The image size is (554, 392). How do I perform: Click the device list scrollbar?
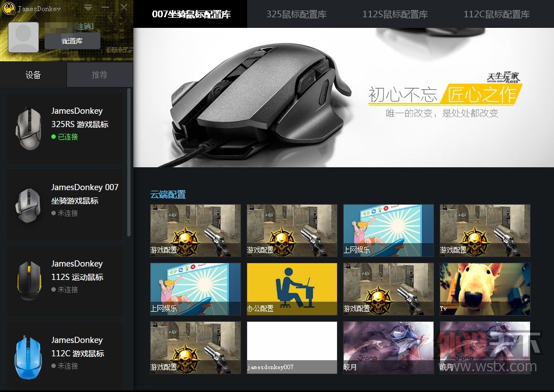[x=129, y=162]
